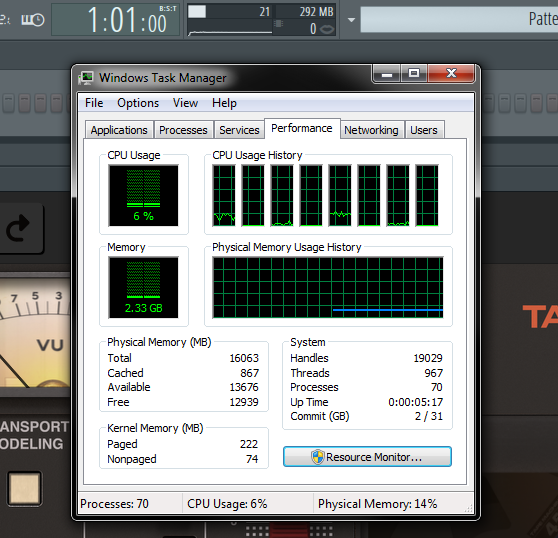Click the FL Studio pattern name field
The image size is (558, 538).
[459, 20]
